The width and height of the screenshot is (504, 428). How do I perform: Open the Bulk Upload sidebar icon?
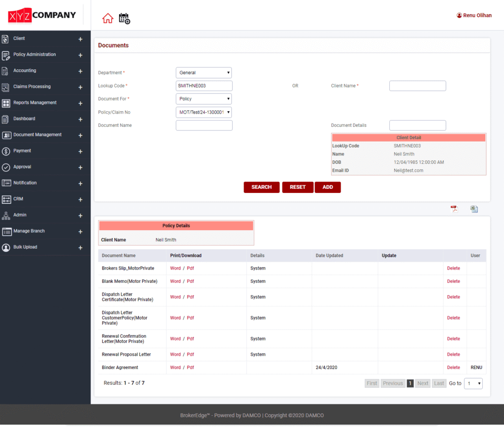click(x=6, y=247)
